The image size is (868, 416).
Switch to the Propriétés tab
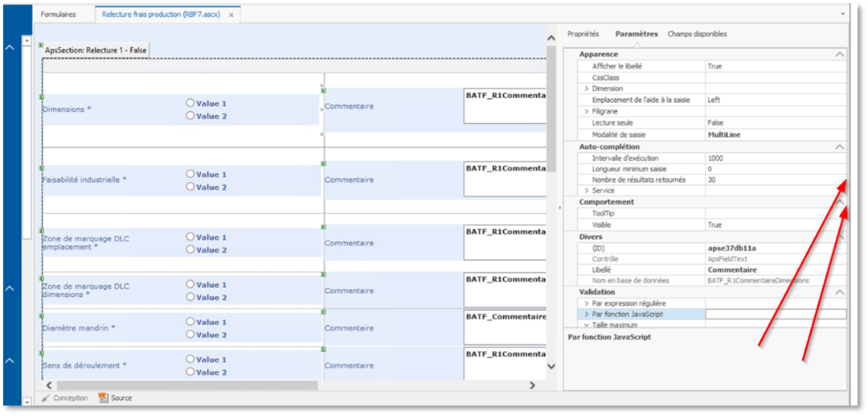583,34
